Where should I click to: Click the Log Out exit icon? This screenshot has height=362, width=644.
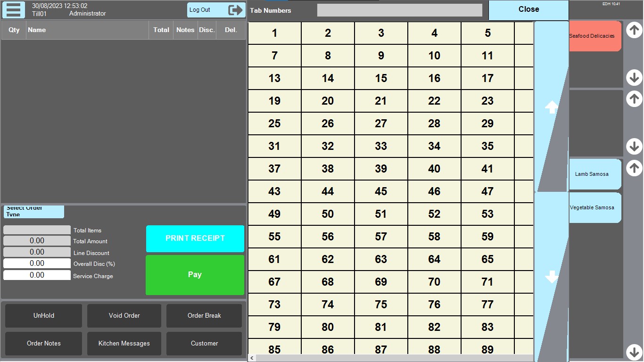pyautogui.click(x=235, y=10)
